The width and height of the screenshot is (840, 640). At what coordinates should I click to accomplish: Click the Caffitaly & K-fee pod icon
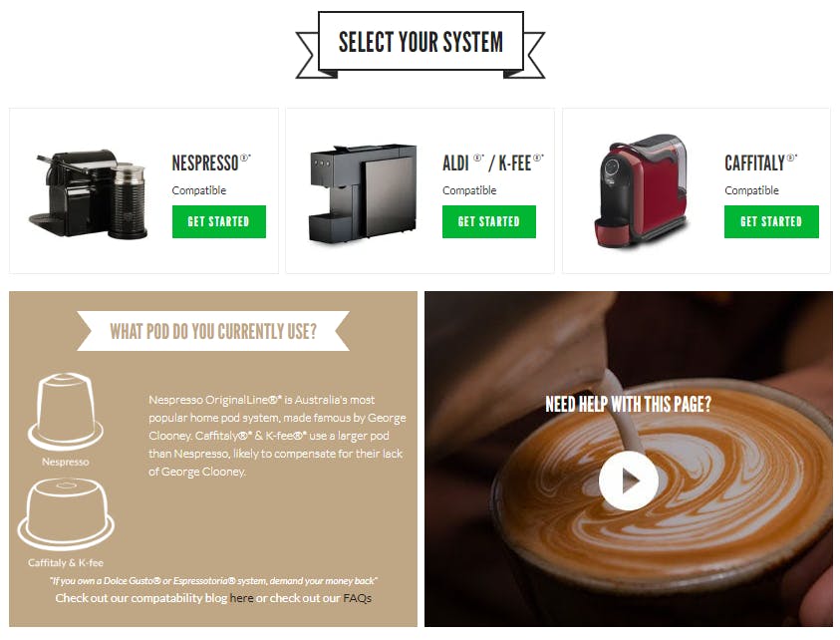click(x=66, y=513)
